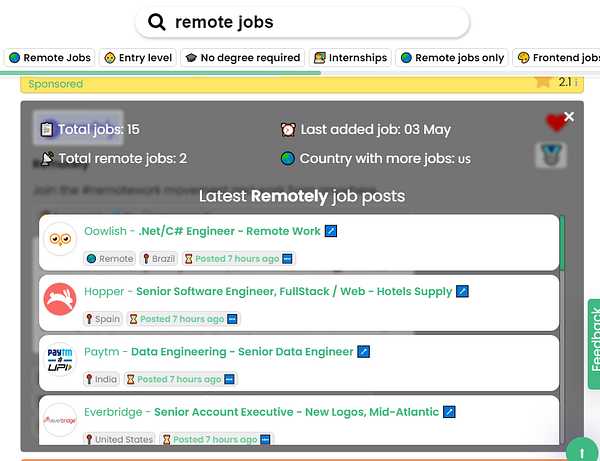Click the filter chips horizontal scrollbar
600x461 pixels.
160,73
